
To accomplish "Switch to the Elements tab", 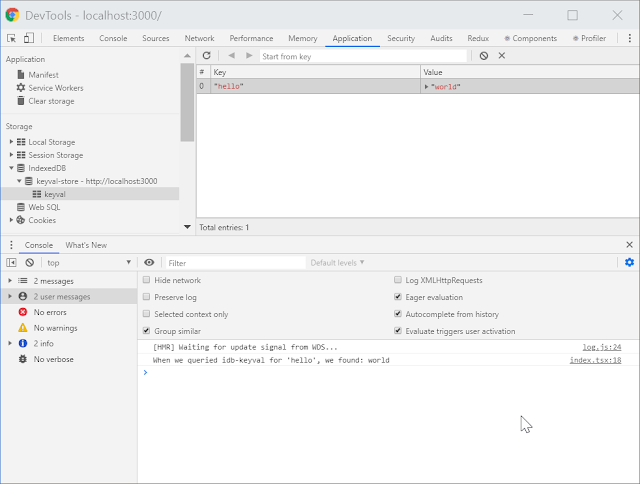I will point(69,38).
